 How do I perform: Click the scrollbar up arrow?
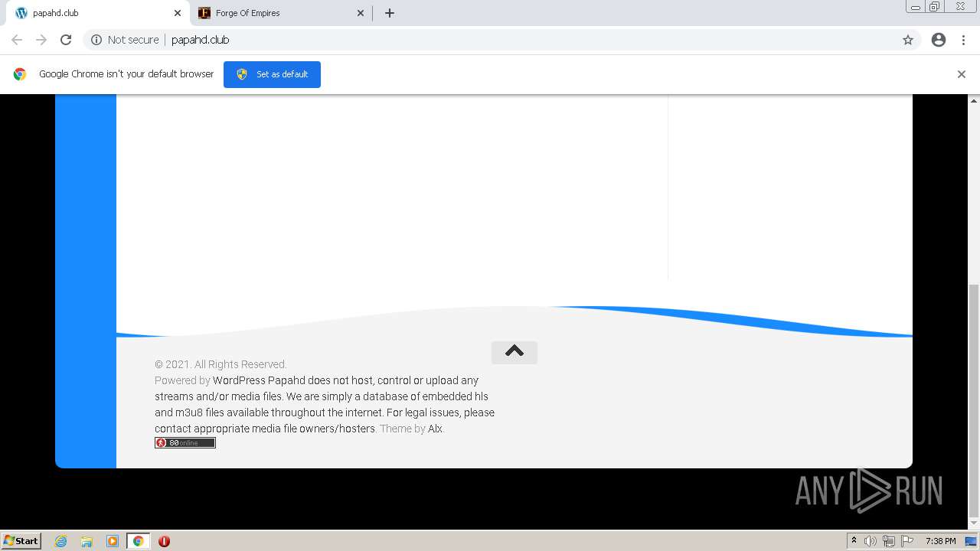point(974,101)
